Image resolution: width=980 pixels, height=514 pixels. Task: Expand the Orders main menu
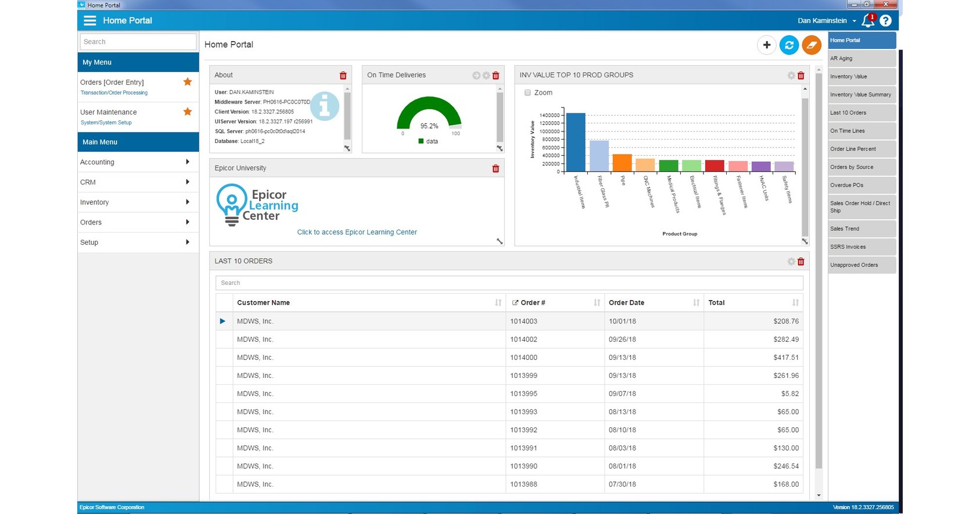pyautogui.click(x=138, y=222)
